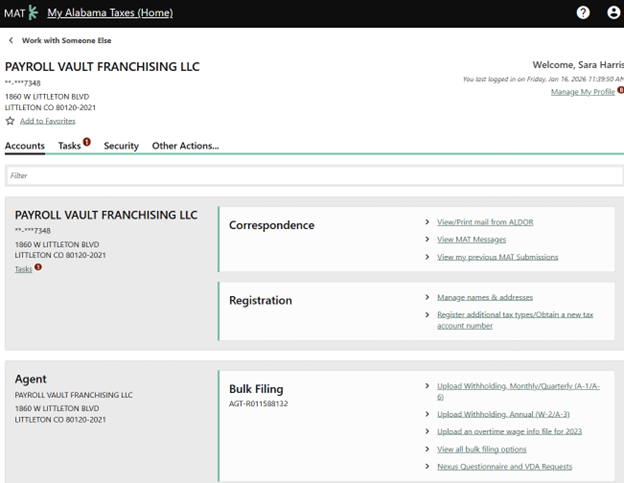Click the Welcome, Sara Harris text

[578, 65]
